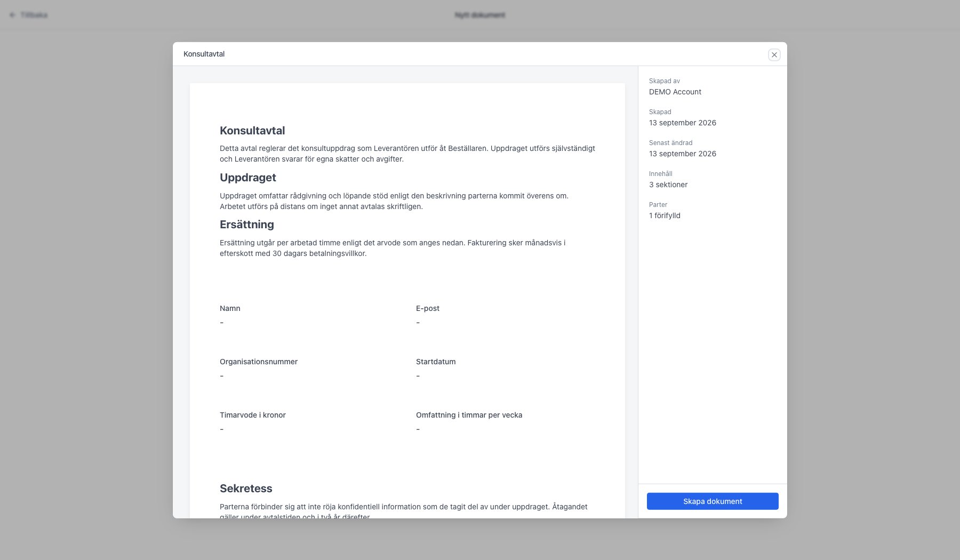This screenshot has width=960, height=560.
Task: Close the Konsultavtal preview dialog
Action: pos(774,54)
